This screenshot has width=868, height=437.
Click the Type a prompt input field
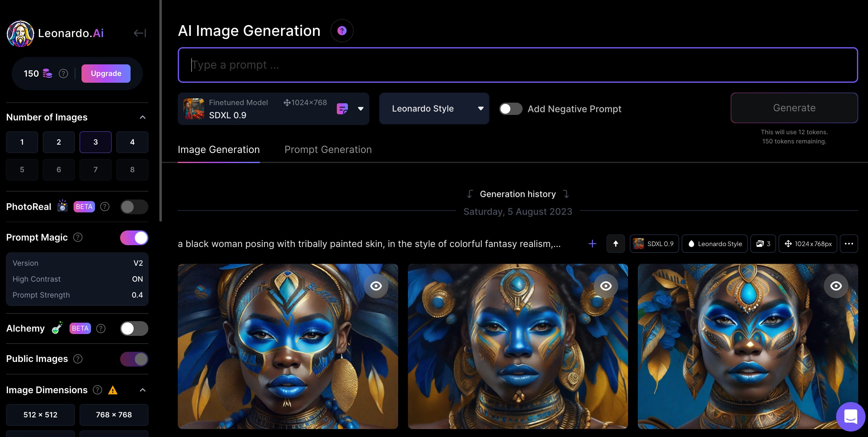[x=517, y=65]
